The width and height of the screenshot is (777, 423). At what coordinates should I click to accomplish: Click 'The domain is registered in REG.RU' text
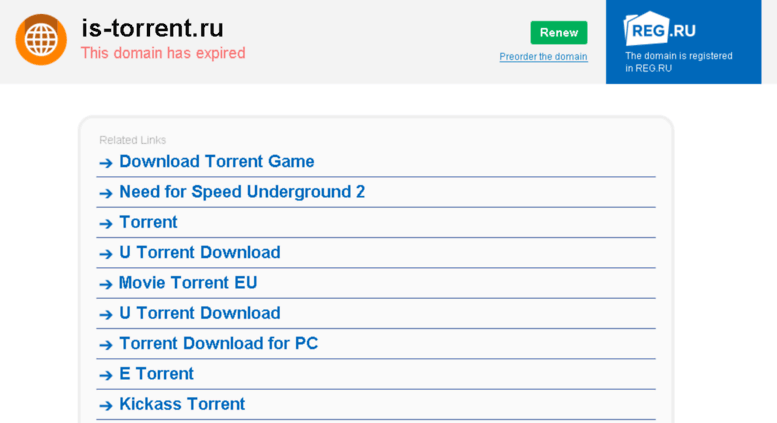pyautogui.click(x=678, y=62)
